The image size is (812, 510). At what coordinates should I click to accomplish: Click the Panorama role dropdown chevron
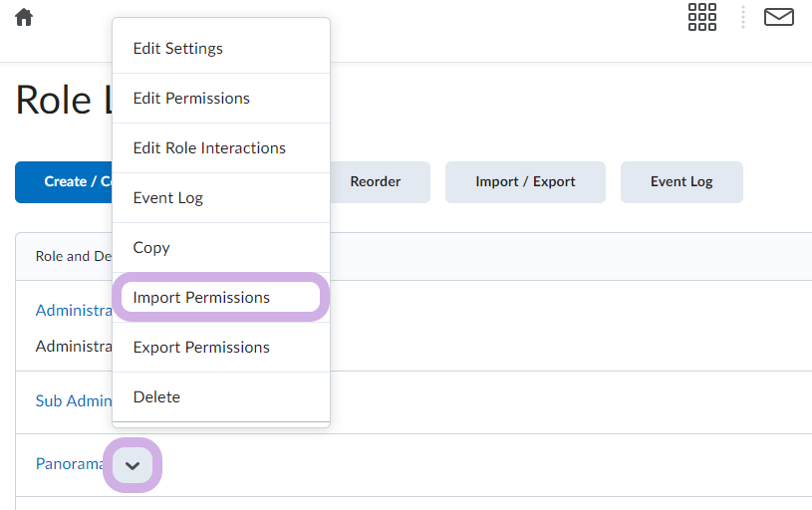click(x=133, y=465)
